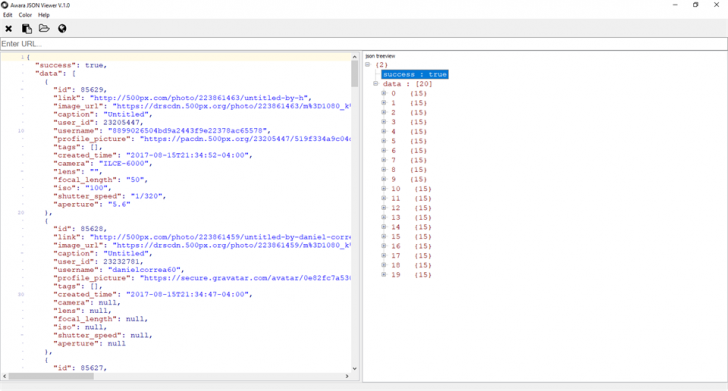Expand tree node 19 (15)

click(x=384, y=274)
